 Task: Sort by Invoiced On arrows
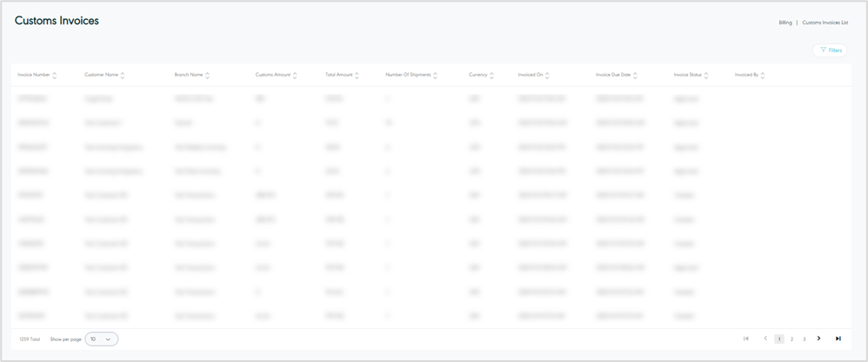(548, 76)
